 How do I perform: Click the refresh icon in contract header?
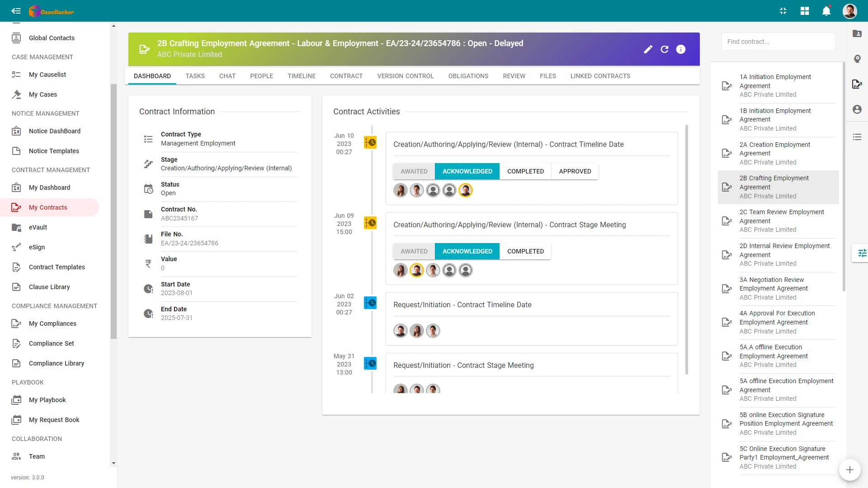coord(664,49)
